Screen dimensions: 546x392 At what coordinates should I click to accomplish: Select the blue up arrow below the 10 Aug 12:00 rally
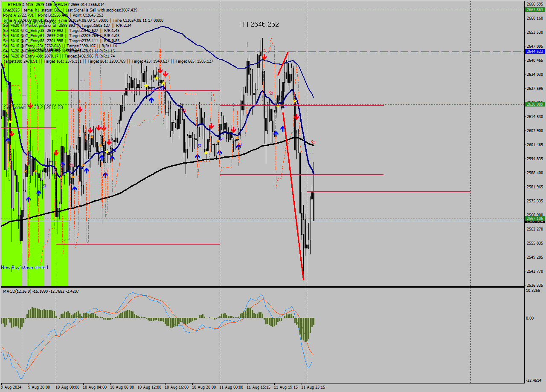151,100
